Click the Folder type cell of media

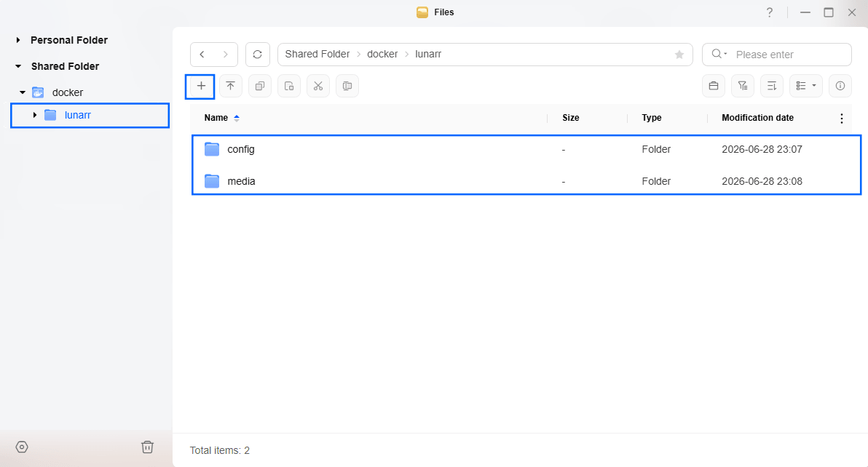pyautogui.click(x=656, y=181)
